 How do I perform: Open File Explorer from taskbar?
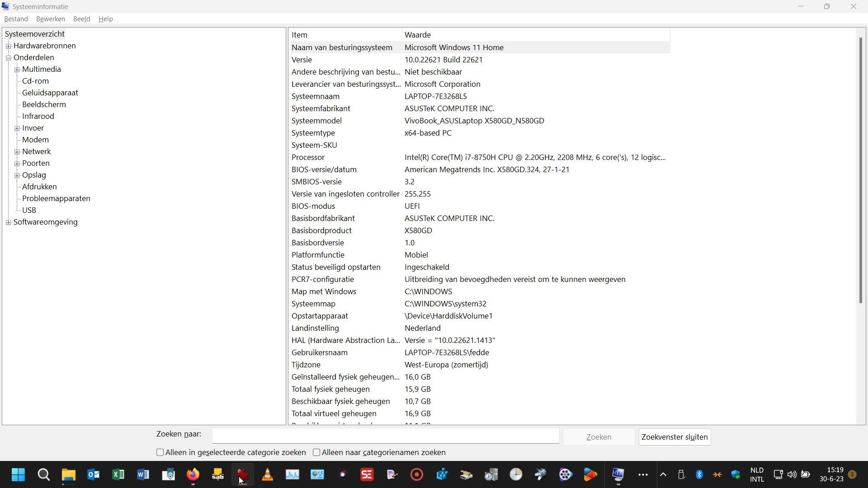68,474
